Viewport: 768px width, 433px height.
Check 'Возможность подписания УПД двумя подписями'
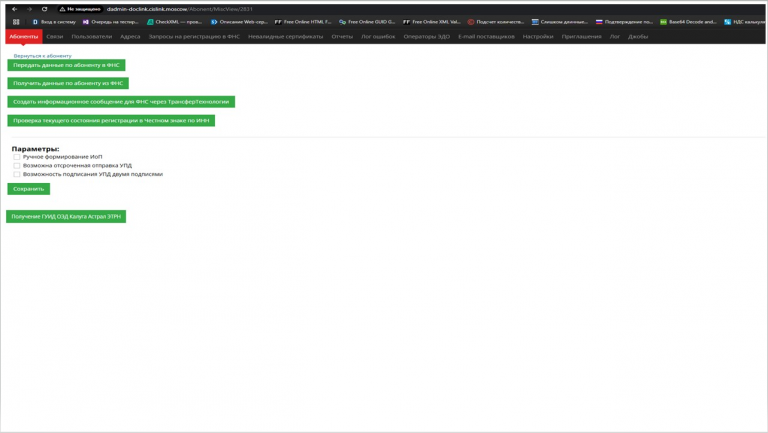pyautogui.click(x=17, y=174)
